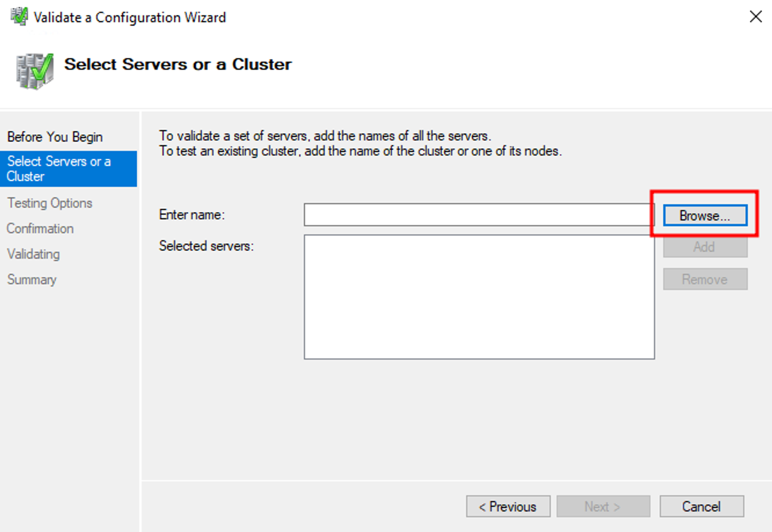
Task: Focus the Enter name text field
Action: tap(478, 215)
